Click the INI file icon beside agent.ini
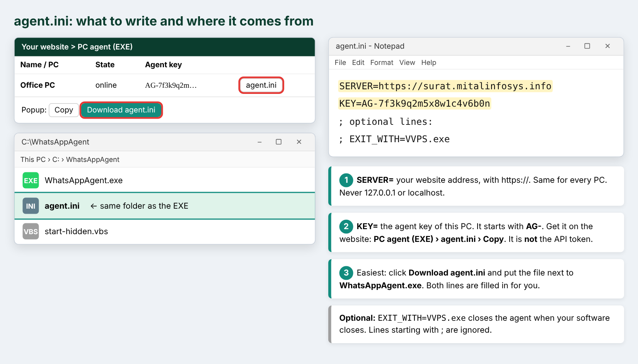The width and height of the screenshot is (638, 364). 31,206
